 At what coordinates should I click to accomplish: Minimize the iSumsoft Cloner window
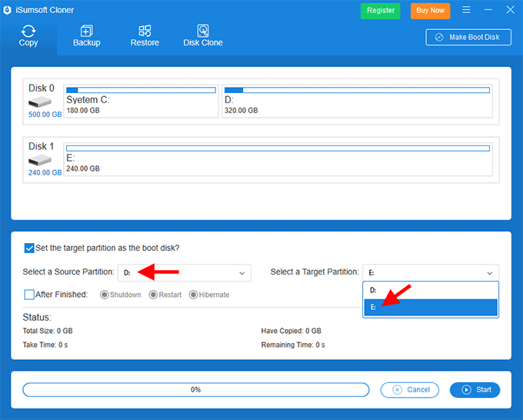(488, 10)
